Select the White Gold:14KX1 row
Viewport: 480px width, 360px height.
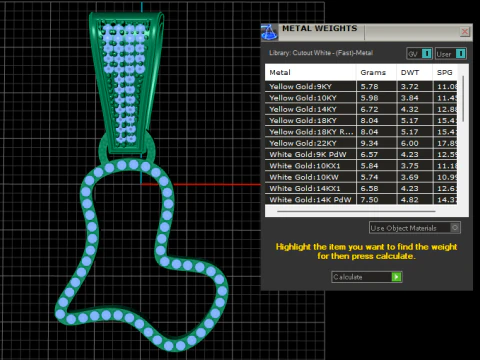tap(361, 188)
